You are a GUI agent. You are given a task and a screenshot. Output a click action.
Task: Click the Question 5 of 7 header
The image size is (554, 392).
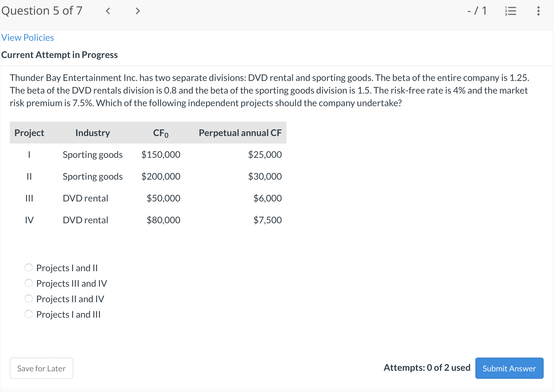pos(42,11)
